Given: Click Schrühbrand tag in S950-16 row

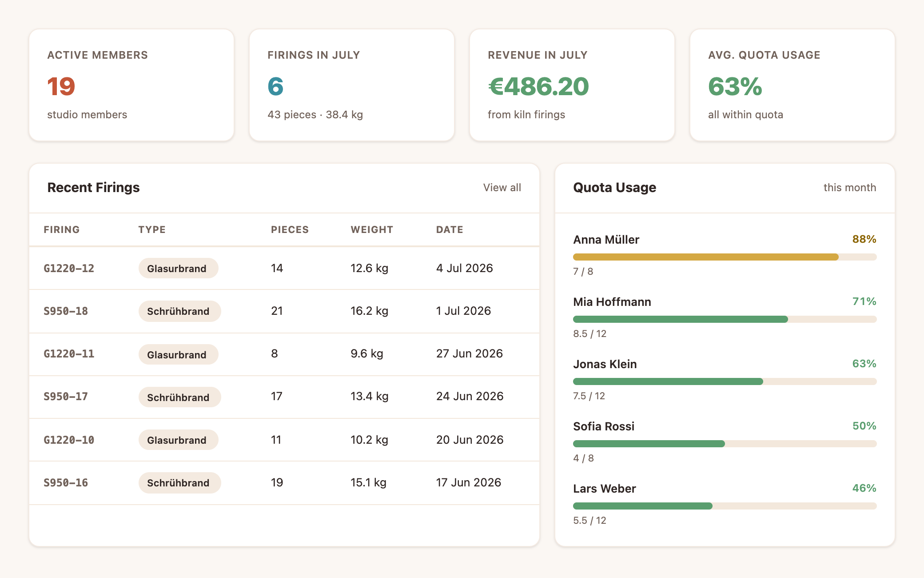Looking at the screenshot, I should [x=179, y=482].
